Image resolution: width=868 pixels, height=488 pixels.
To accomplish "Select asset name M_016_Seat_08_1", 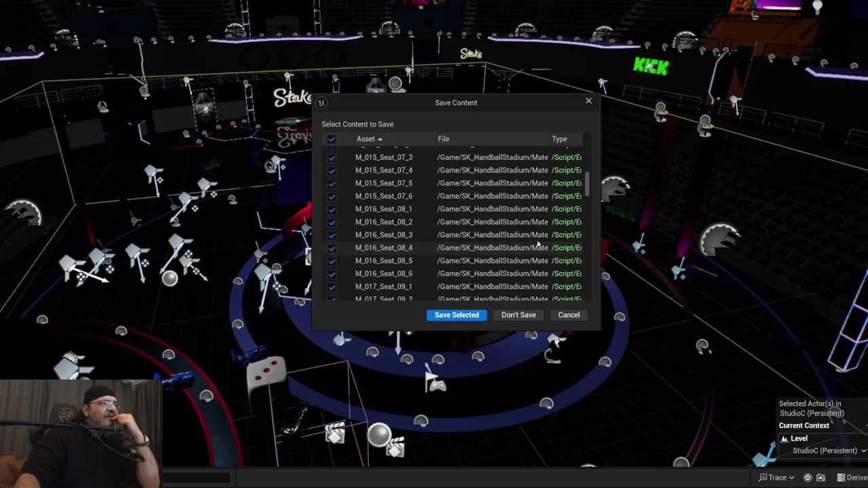I will click(x=384, y=209).
